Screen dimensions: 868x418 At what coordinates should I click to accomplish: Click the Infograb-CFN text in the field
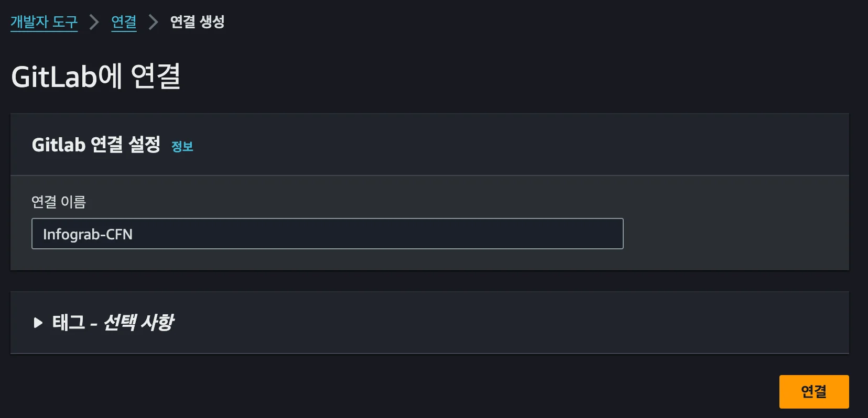point(88,234)
